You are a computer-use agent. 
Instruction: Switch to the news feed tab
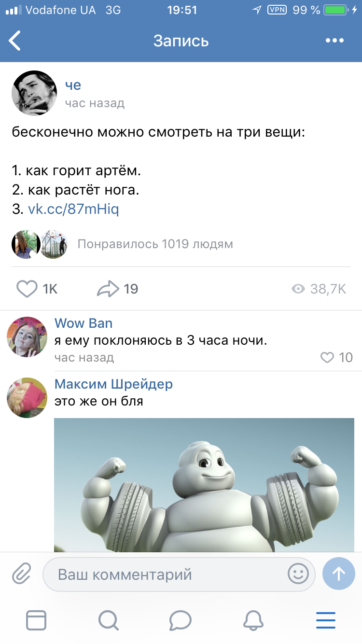(36, 620)
